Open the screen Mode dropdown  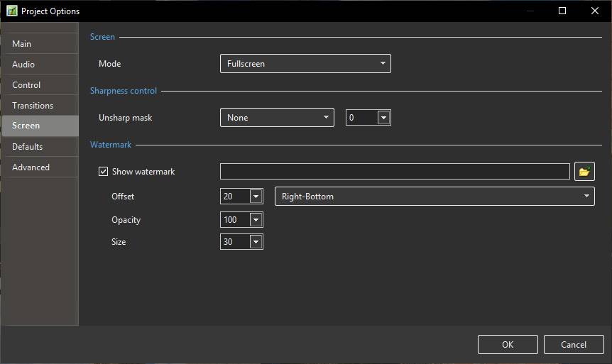[x=305, y=64]
